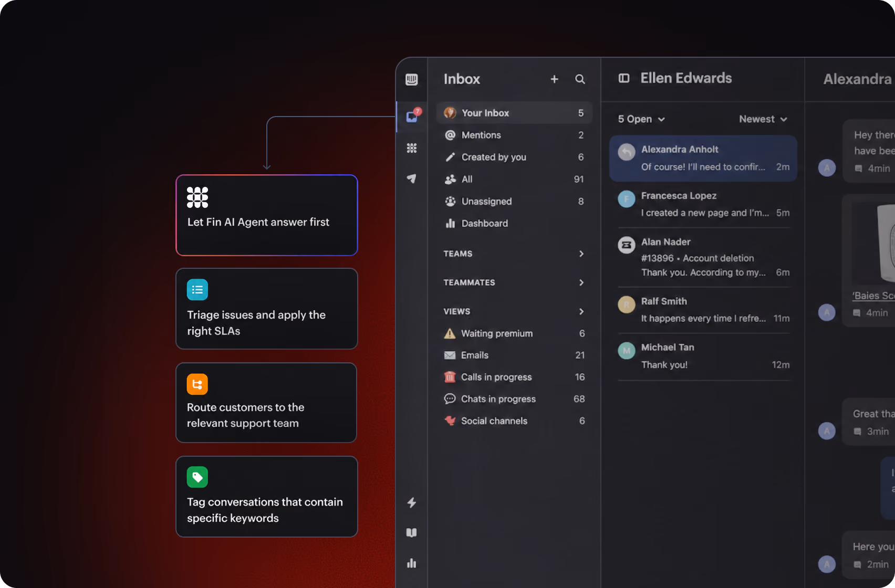Click Tag conversations that contain keywords card
This screenshot has height=588, width=895.
coord(267,497)
